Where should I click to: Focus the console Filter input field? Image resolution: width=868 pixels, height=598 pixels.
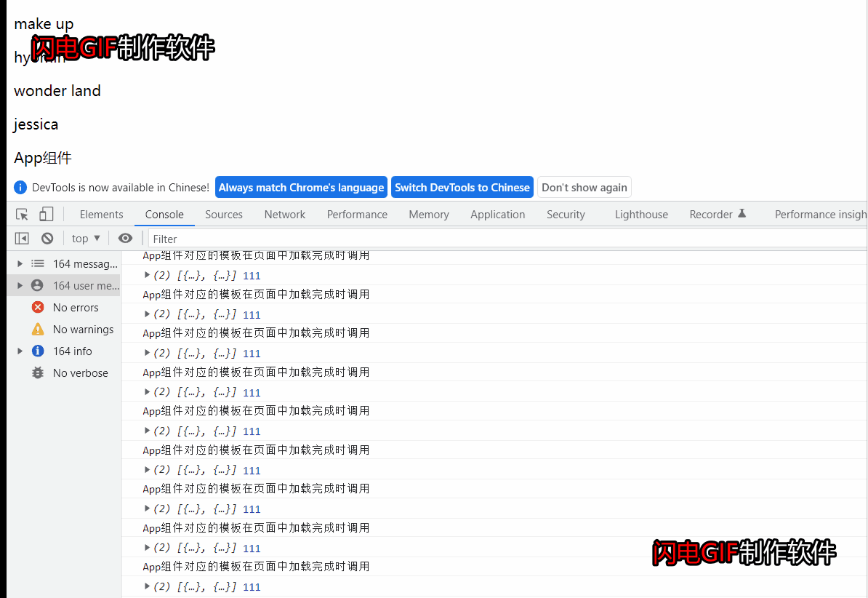(x=508, y=239)
